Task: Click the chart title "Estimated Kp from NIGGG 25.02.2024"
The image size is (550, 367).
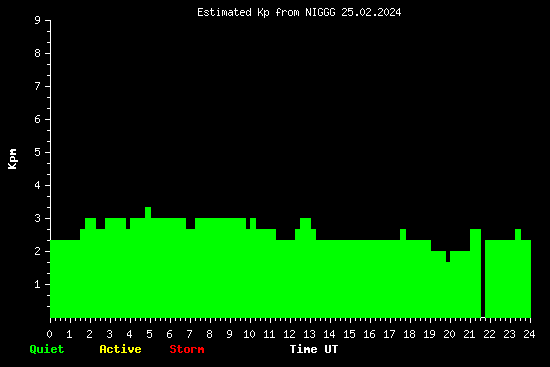Action: pos(299,13)
